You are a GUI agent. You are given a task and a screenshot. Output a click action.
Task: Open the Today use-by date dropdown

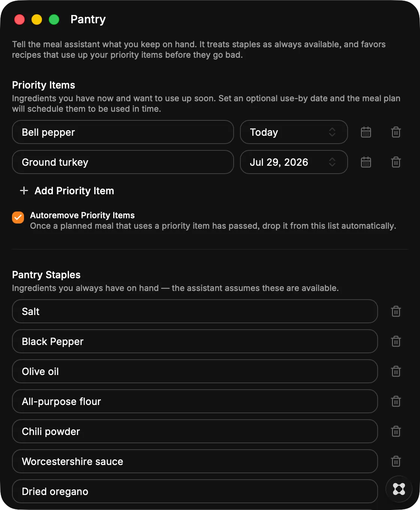click(294, 132)
